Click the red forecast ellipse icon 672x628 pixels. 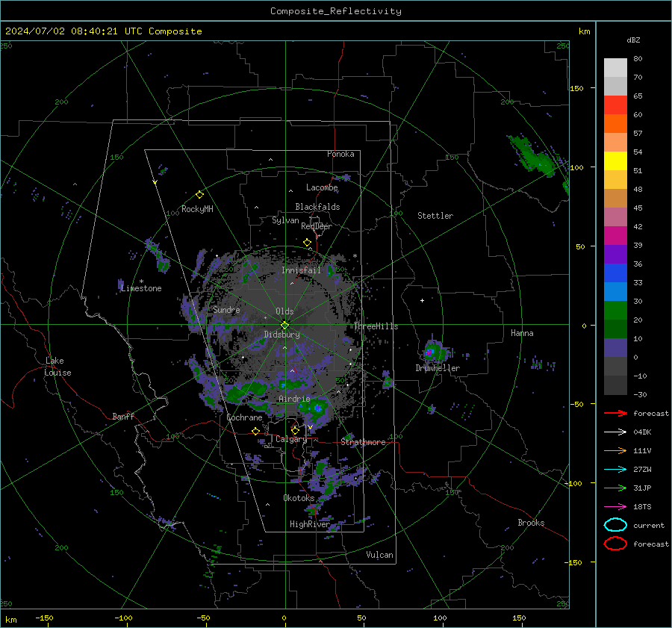pyautogui.click(x=615, y=544)
